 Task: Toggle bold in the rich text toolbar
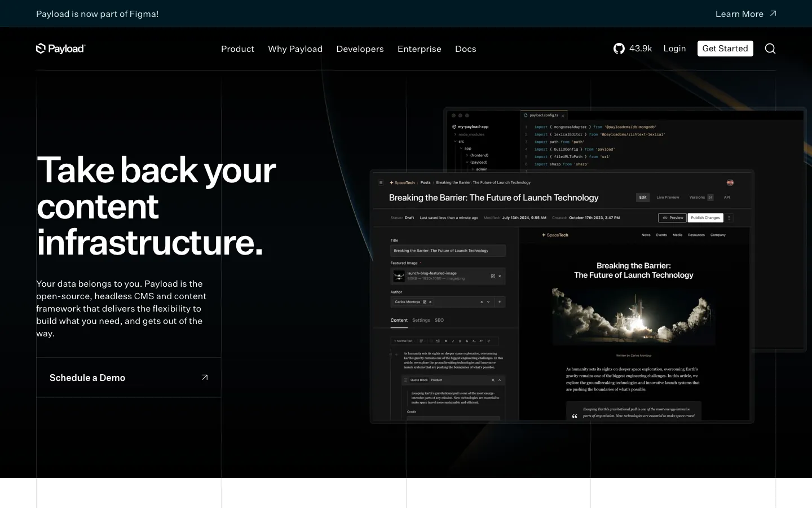446,341
